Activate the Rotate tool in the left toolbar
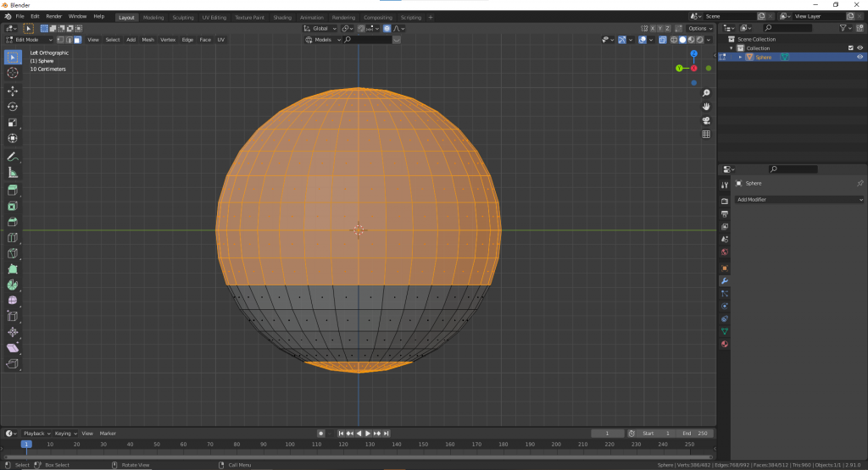The width and height of the screenshot is (868, 470). coord(13,107)
